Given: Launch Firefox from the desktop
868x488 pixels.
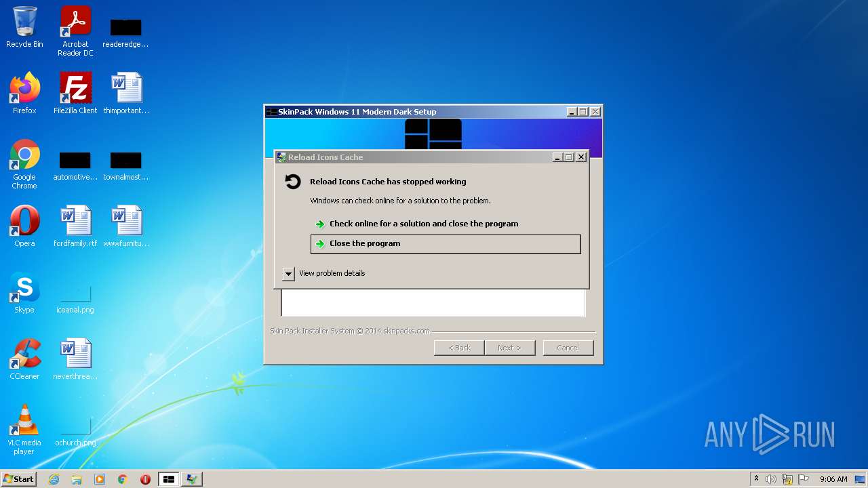Looking at the screenshot, I should coord(24,94).
